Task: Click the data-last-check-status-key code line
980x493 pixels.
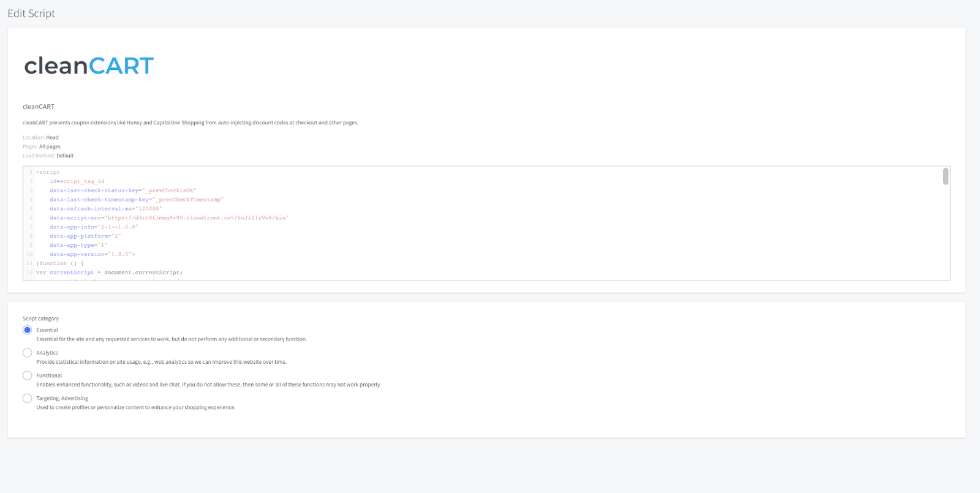Action: point(123,190)
